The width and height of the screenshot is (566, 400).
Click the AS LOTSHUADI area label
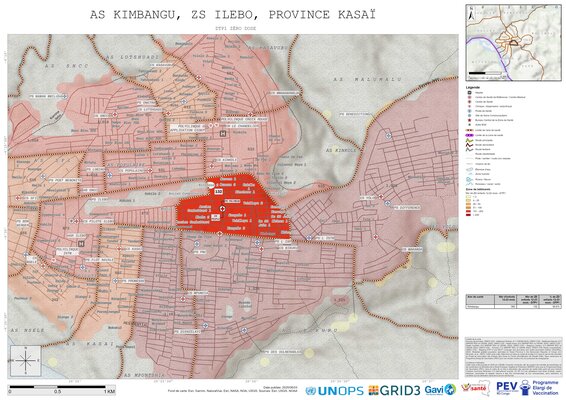coord(132,57)
